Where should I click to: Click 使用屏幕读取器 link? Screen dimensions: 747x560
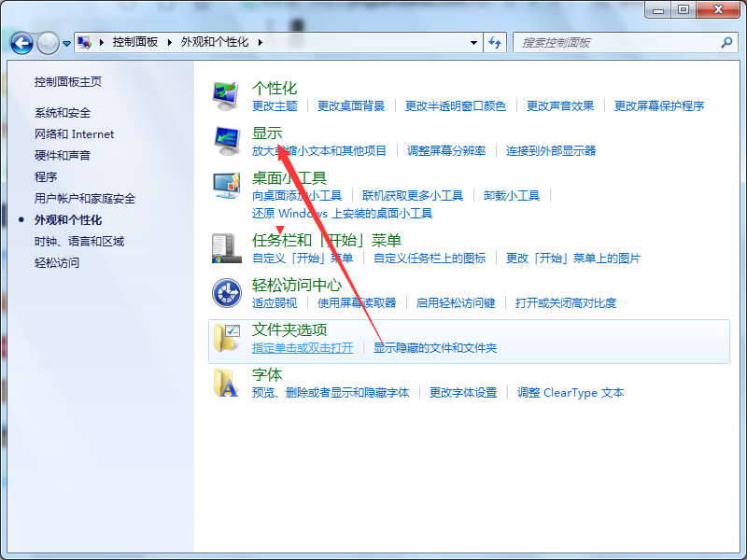tap(357, 302)
